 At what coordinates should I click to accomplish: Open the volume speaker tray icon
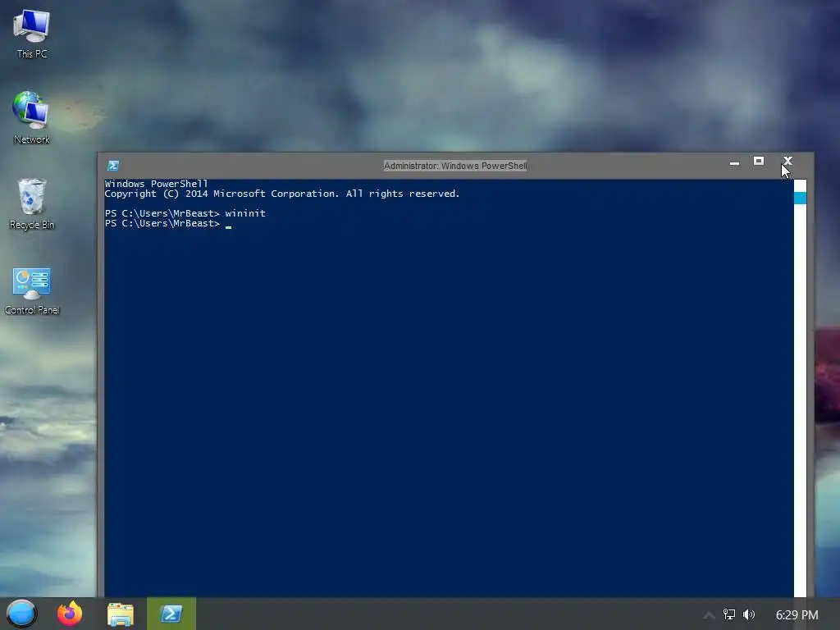[x=749, y=614]
